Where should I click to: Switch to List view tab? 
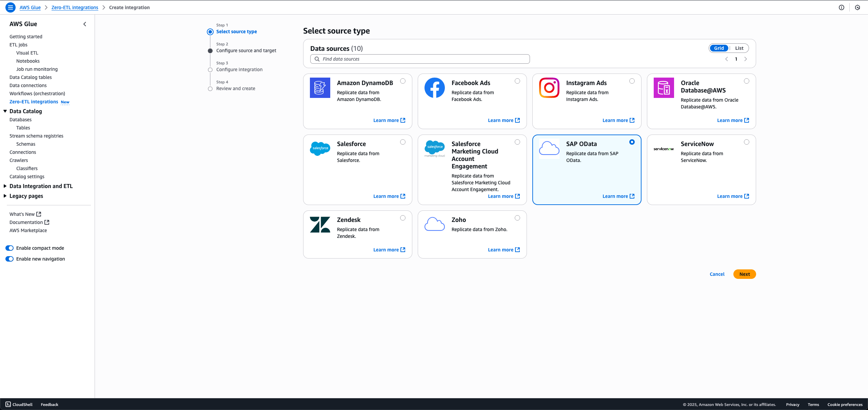[x=739, y=48]
